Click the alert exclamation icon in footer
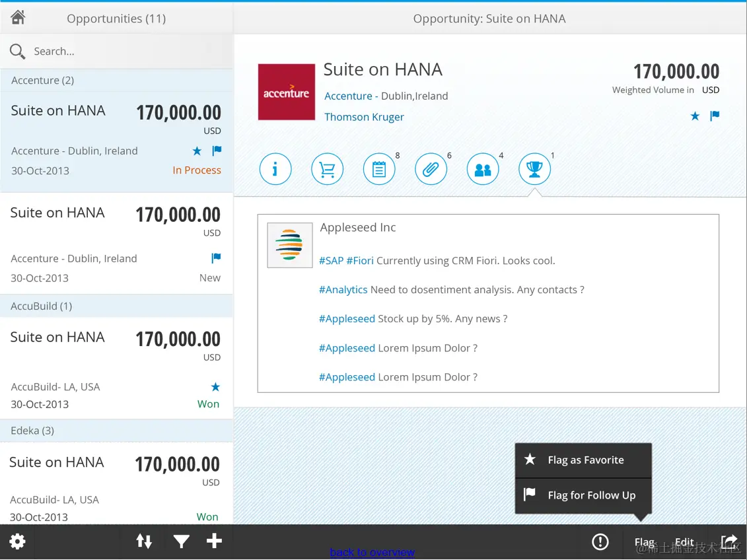The image size is (747, 560). click(600, 542)
